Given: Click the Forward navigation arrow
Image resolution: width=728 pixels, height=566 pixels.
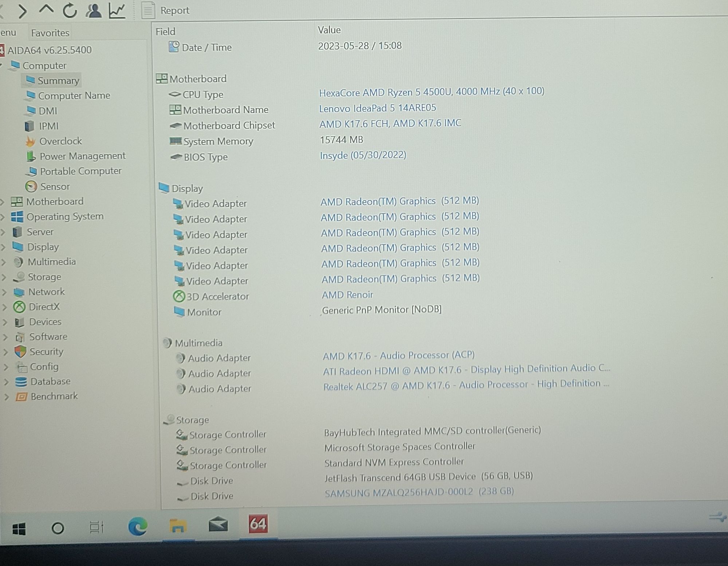Looking at the screenshot, I should pyautogui.click(x=23, y=11).
